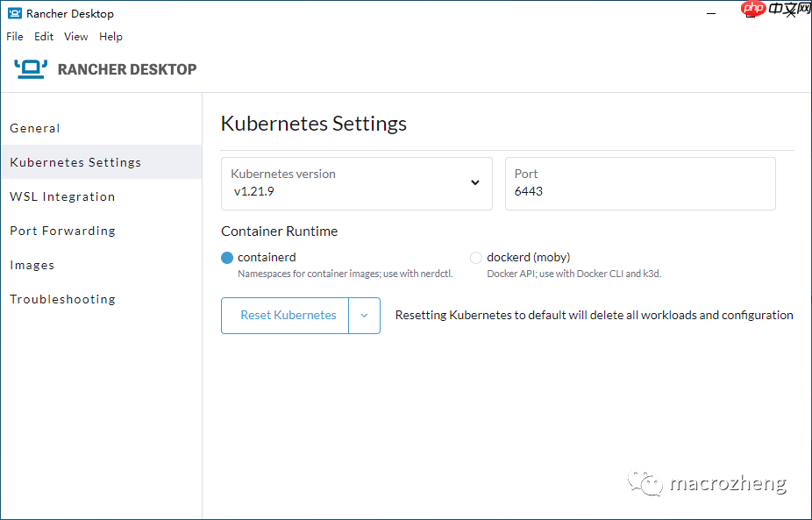Select the dockerd (moby) radio button
812x520 pixels.
[476, 258]
